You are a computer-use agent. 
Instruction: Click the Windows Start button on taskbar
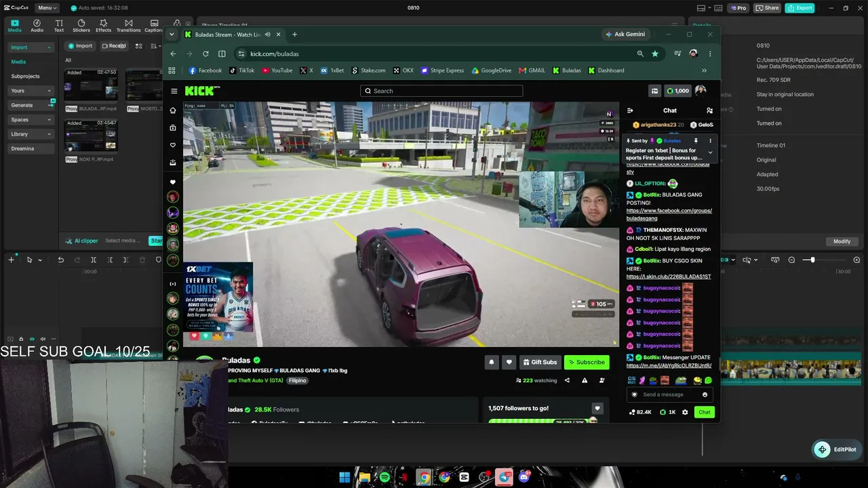point(344,477)
